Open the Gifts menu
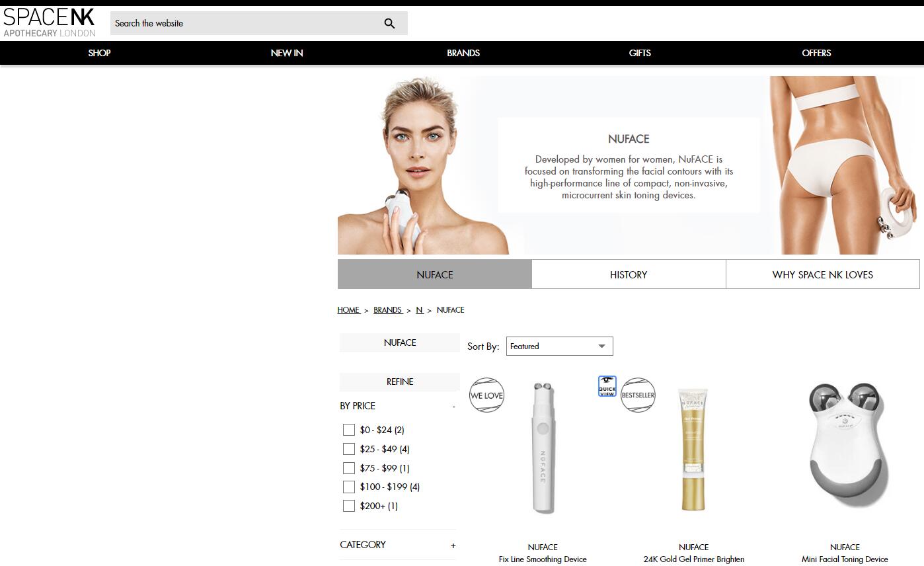The image size is (924, 566). (x=640, y=53)
